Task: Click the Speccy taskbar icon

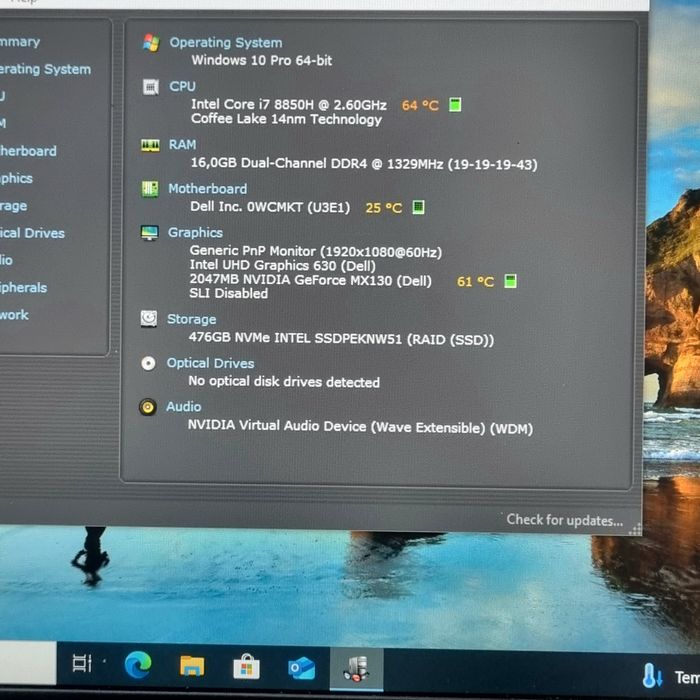Action: (356, 669)
